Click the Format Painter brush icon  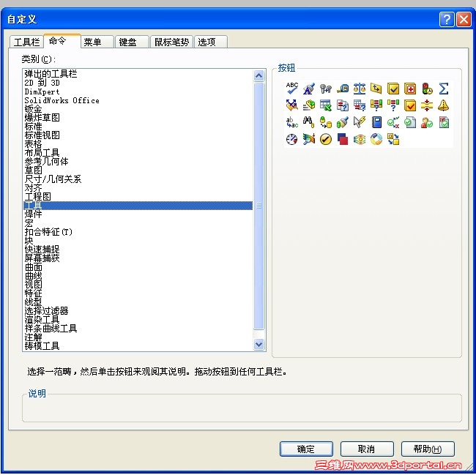(x=309, y=89)
